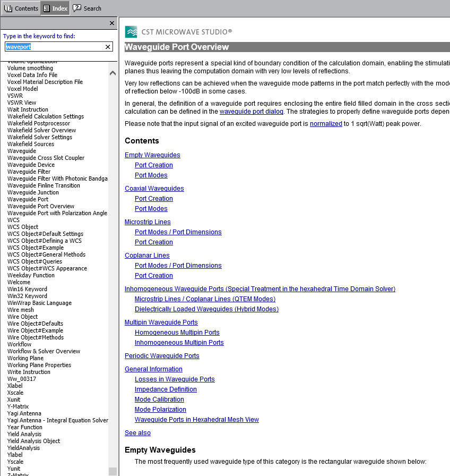Select index entry Year Function
Viewport: 450px width, 476px height.
coord(25,427)
